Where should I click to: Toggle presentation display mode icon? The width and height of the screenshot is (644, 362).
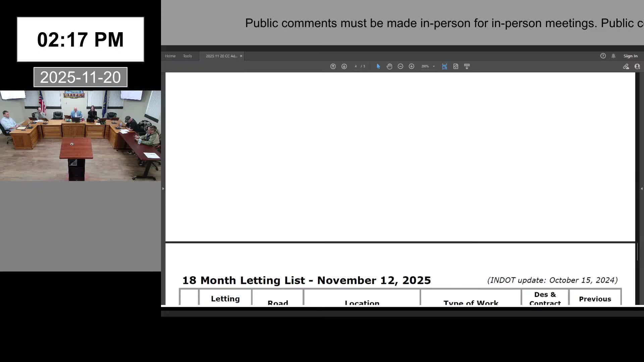click(x=467, y=66)
